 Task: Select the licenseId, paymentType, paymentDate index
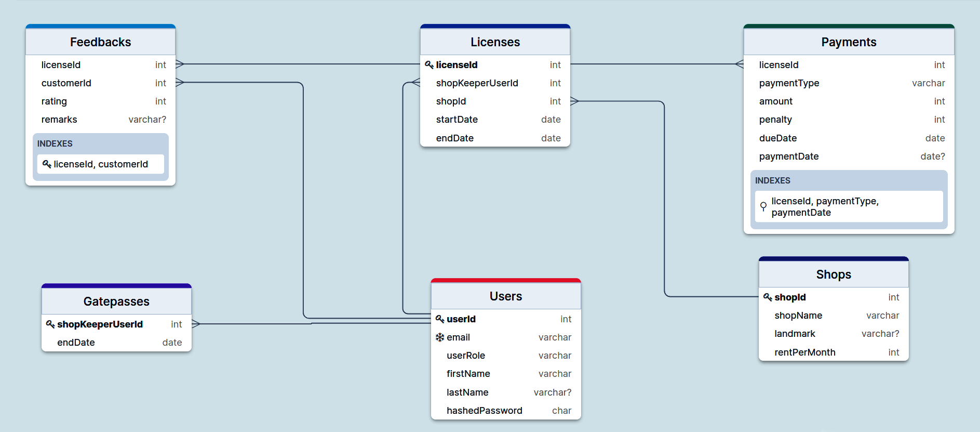(849, 207)
